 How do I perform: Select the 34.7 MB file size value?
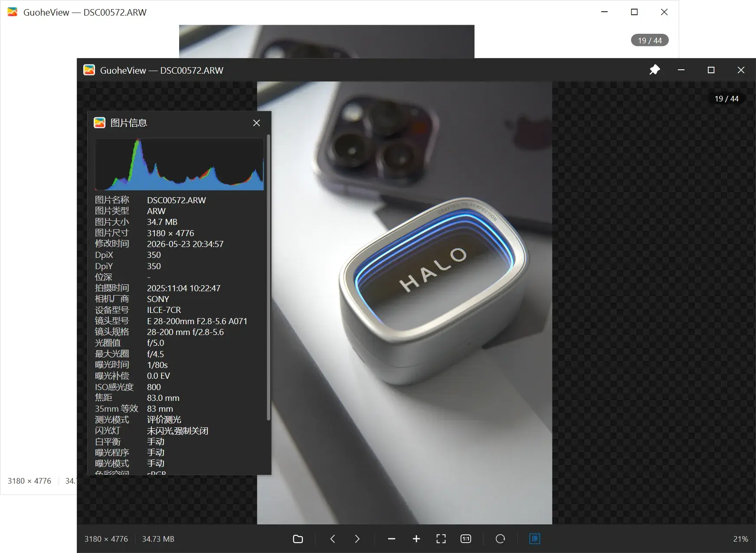pyautogui.click(x=162, y=222)
